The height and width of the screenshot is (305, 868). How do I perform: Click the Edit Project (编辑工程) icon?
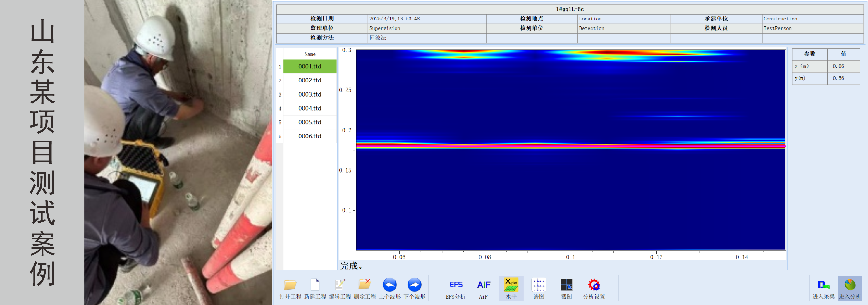340,285
